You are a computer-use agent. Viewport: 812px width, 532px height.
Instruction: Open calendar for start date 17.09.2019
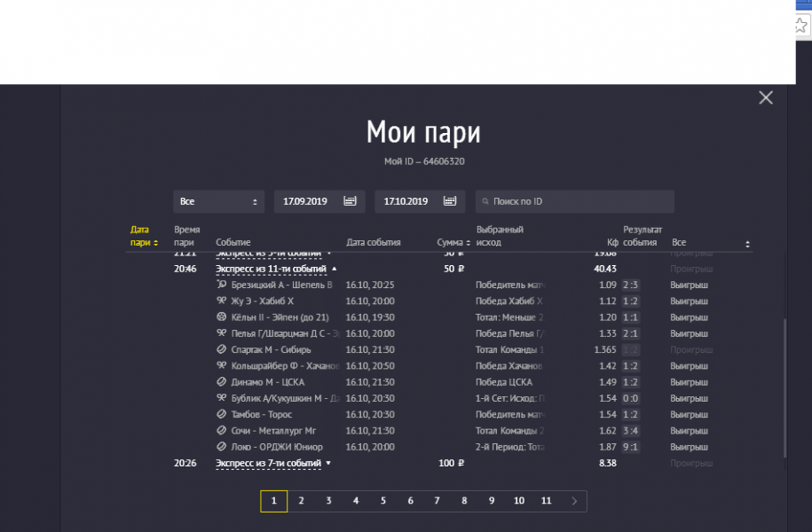350,201
